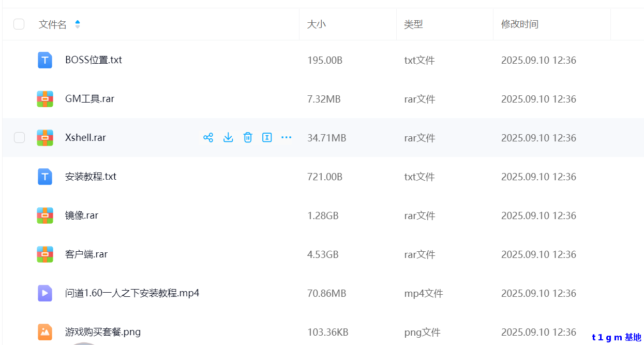Image resolution: width=644 pixels, height=345 pixels.
Task: Click size value 70.86MB
Action: 327,293
